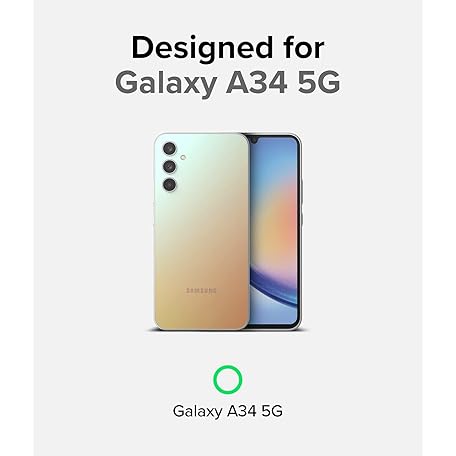The height and width of the screenshot is (456, 456).
Task: Click the SAMSUNG logo on phone back
Action: [201, 291]
